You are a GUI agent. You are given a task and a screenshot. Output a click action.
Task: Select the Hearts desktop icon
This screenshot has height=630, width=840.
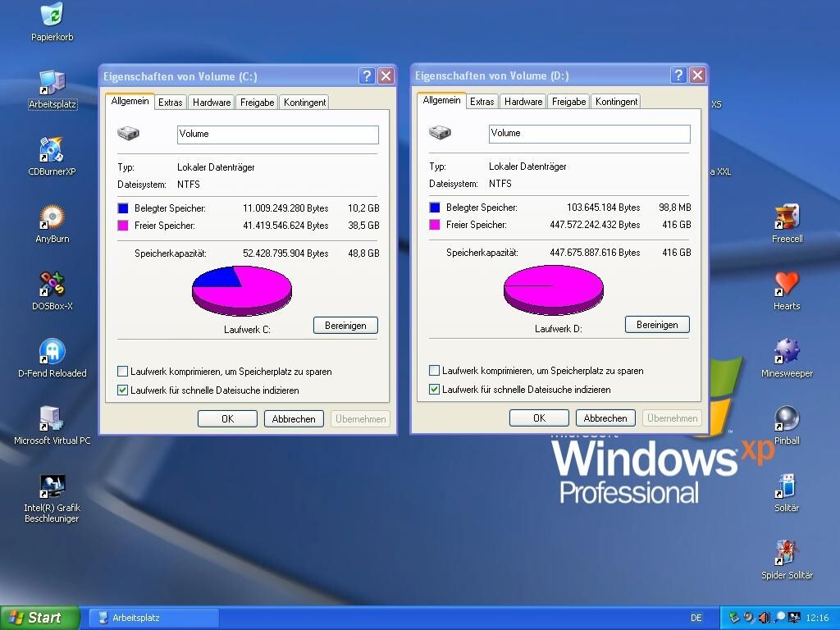(787, 285)
